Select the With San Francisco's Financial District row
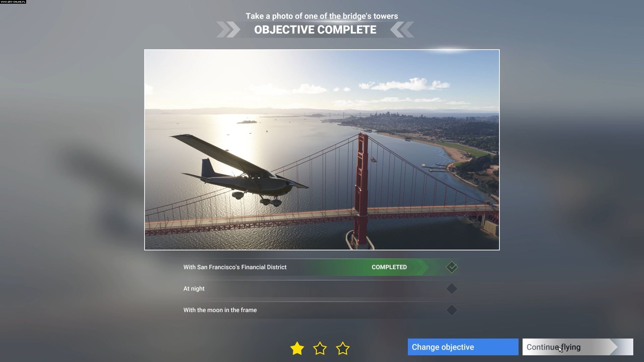The height and width of the screenshot is (362, 644). click(320, 267)
